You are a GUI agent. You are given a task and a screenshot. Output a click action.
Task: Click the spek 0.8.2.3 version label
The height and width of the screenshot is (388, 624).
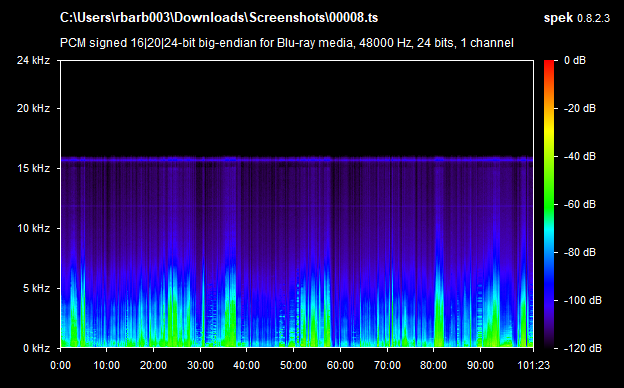[577, 18]
